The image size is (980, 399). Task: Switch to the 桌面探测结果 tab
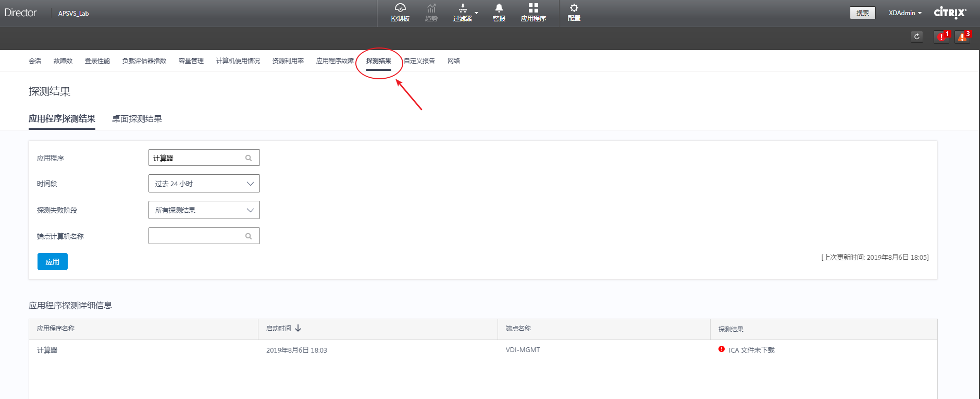click(x=137, y=119)
